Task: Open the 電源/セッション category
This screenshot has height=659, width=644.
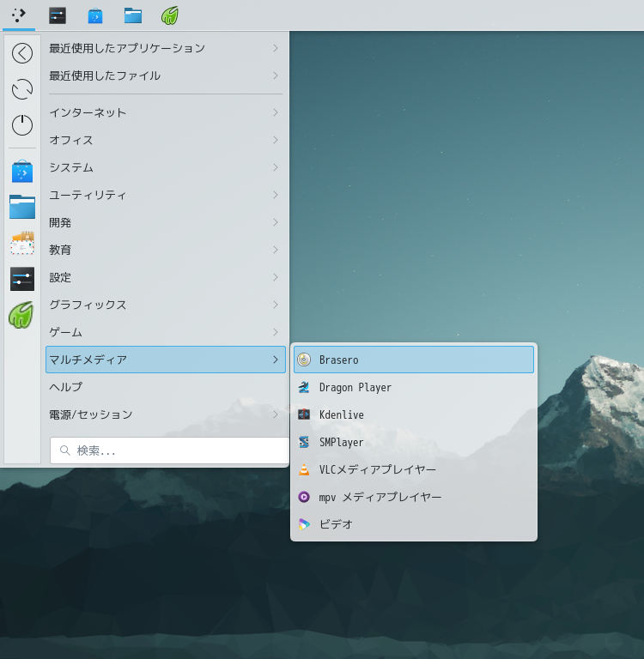Action: tap(166, 414)
